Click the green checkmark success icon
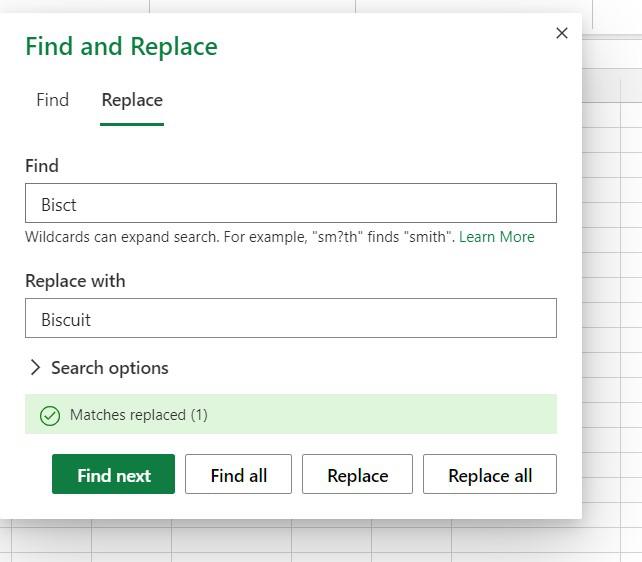The height and width of the screenshot is (562, 642). click(50, 415)
